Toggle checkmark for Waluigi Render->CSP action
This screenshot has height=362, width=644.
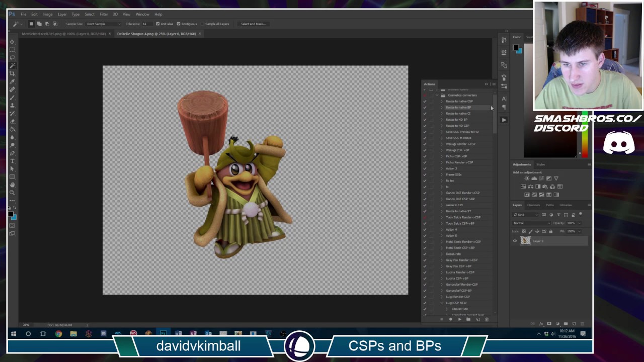click(x=425, y=144)
